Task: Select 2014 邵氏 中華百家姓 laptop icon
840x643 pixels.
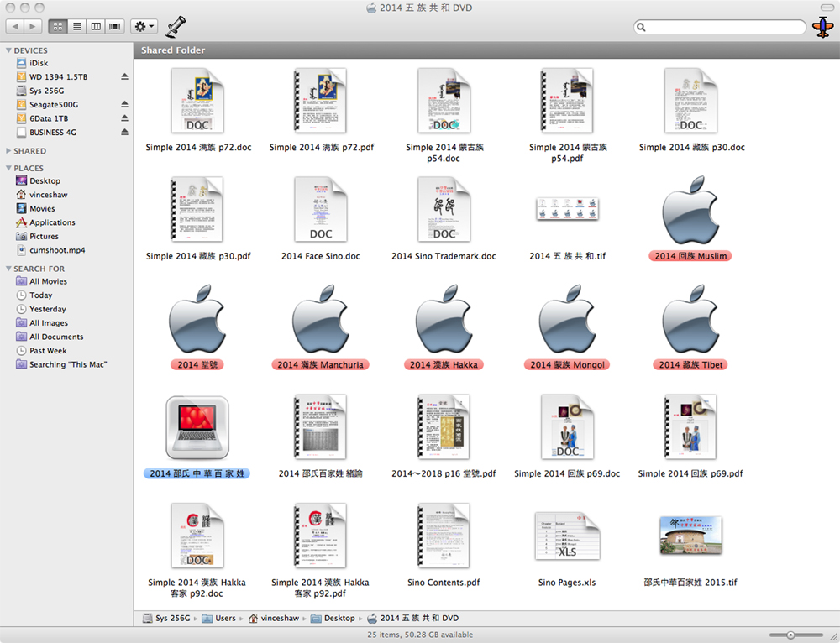Action: click(197, 426)
